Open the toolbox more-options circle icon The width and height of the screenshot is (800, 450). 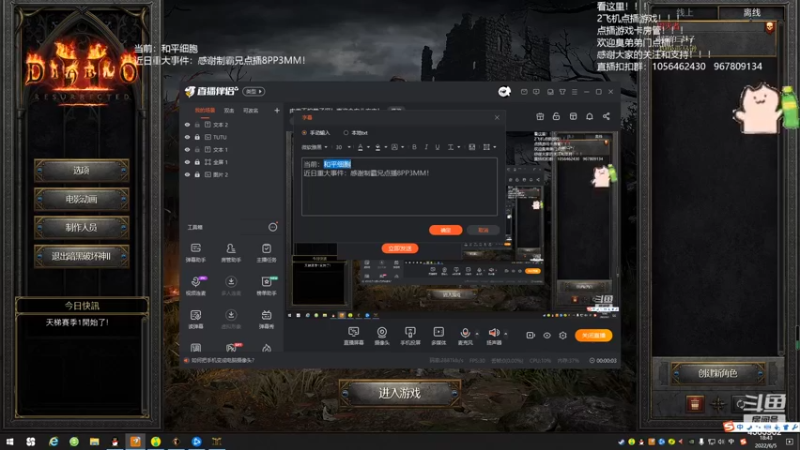click(x=273, y=227)
